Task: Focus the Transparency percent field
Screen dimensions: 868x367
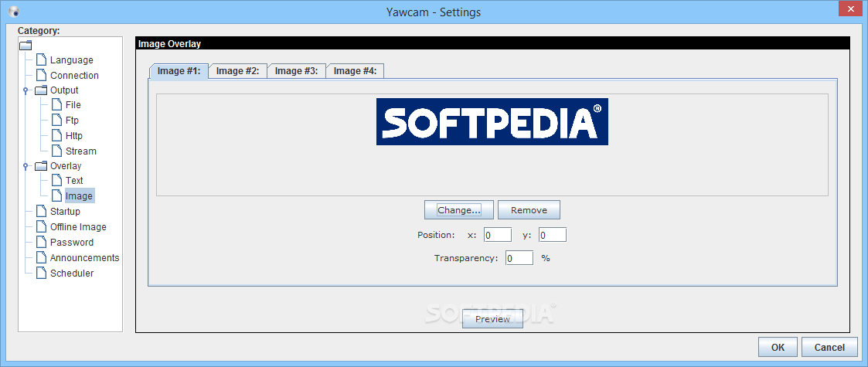Action: (519, 259)
